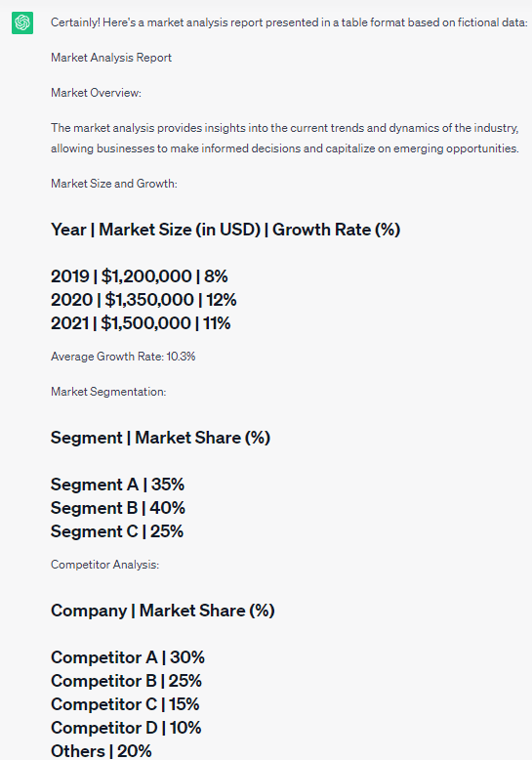Click the Competitor A | 30% row

pyautogui.click(x=128, y=657)
